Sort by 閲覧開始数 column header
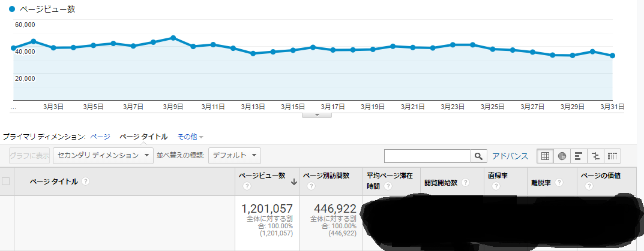The image size is (644, 251). click(x=441, y=183)
